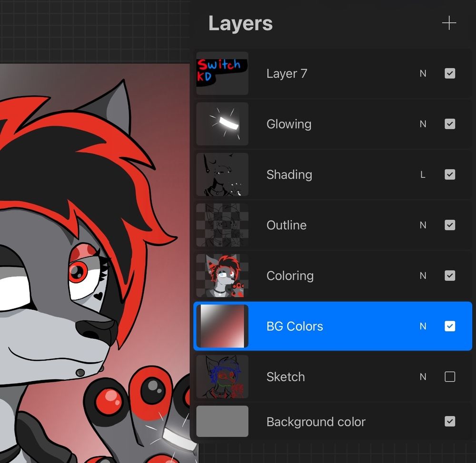476x463 pixels.
Task: Uncheck BG Colors layer visibility
Action: [450, 326]
